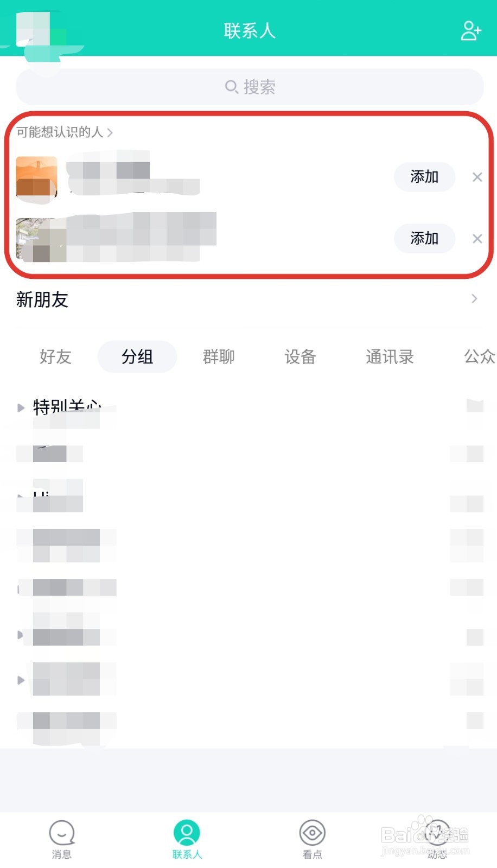This screenshot has width=497, height=868.
Task: Click the 搜索 search field
Action: click(250, 87)
